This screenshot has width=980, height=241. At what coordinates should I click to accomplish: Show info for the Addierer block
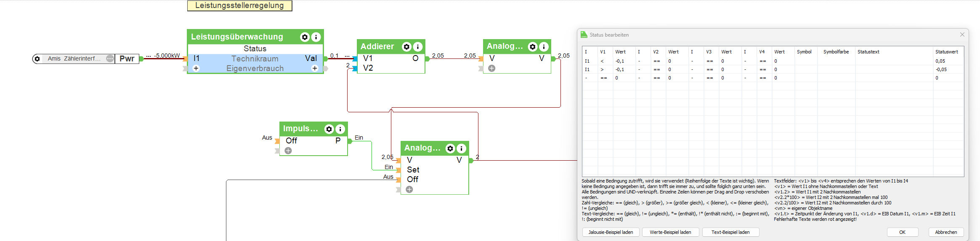pyautogui.click(x=418, y=47)
